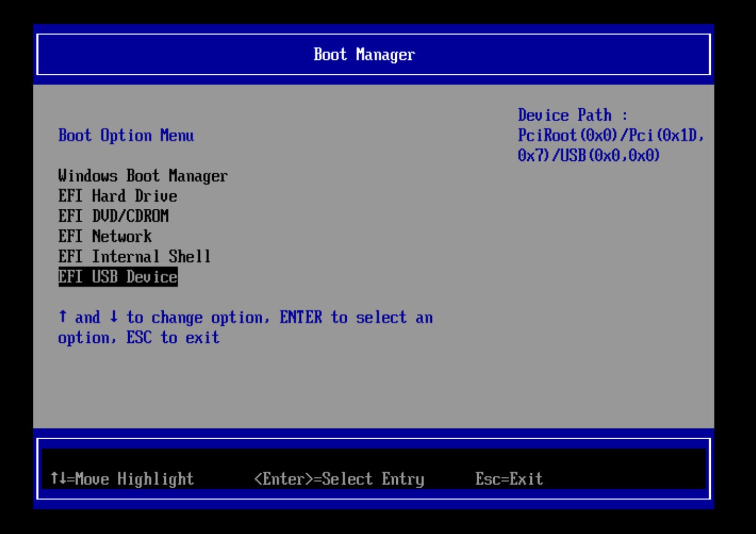Click the up arrow in the instruction text
756x534 pixels.
tap(63, 317)
